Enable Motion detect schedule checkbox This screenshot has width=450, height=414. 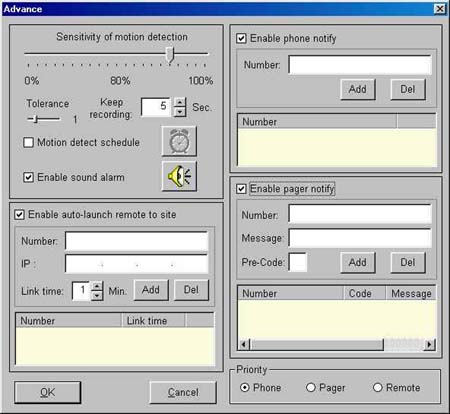[29, 142]
